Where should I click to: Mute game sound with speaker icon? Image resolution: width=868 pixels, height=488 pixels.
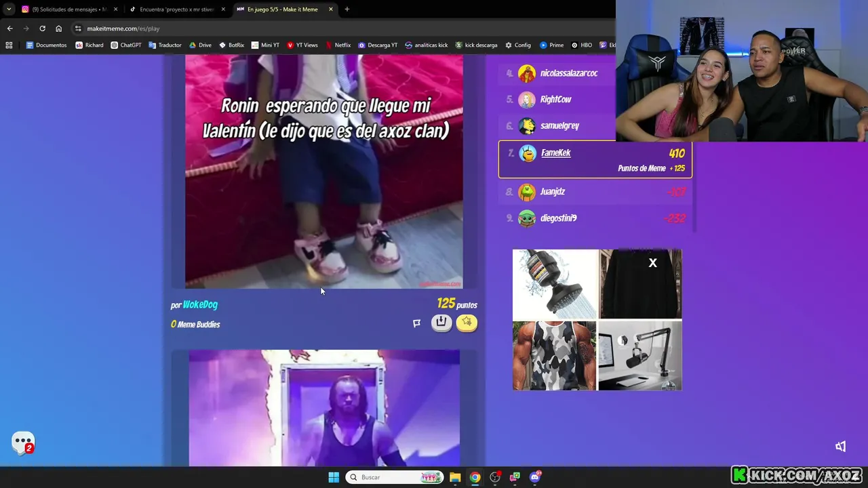pyautogui.click(x=841, y=446)
